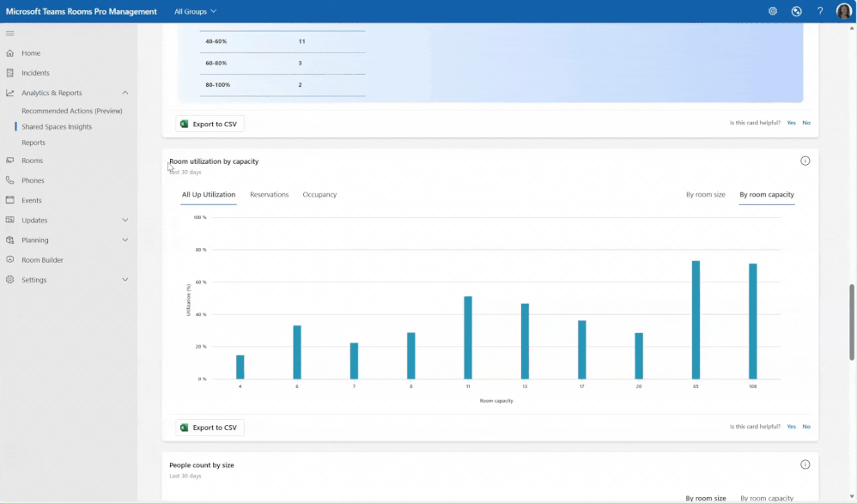Expand the Planning menu

(x=37, y=240)
